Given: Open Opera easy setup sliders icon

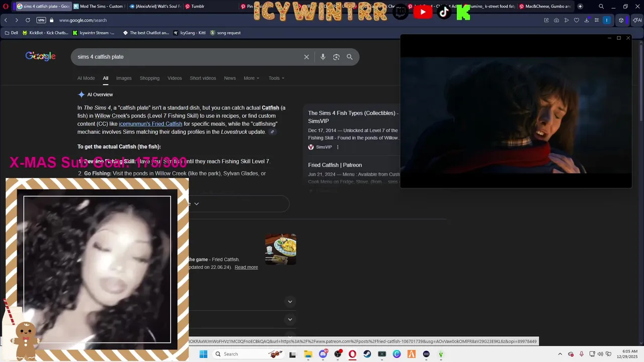Looking at the screenshot, I should 597,20.
